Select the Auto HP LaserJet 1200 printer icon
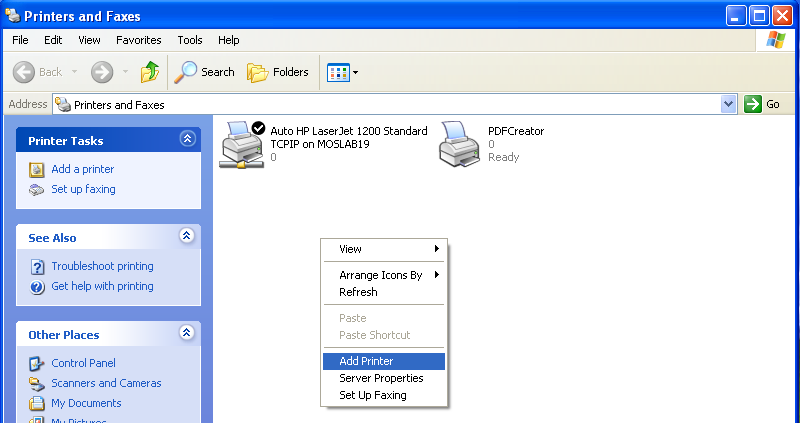800x423 pixels. [242, 145]
